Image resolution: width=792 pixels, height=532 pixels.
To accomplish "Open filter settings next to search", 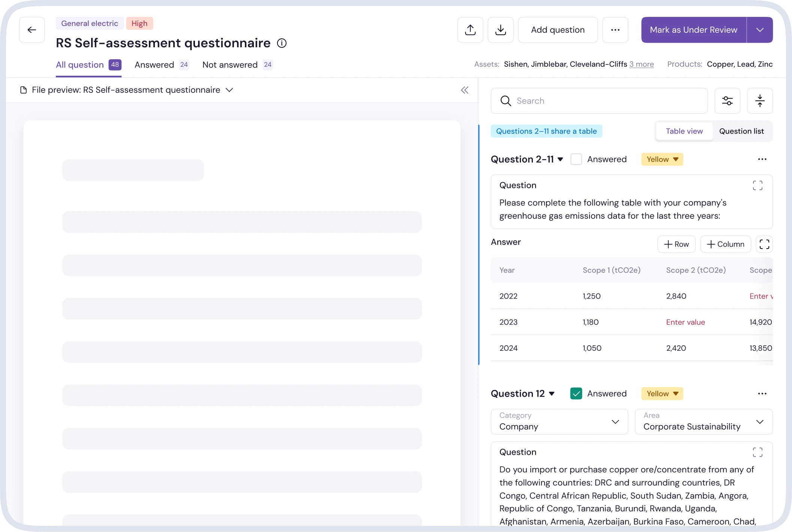I will (x=727, y=101).
